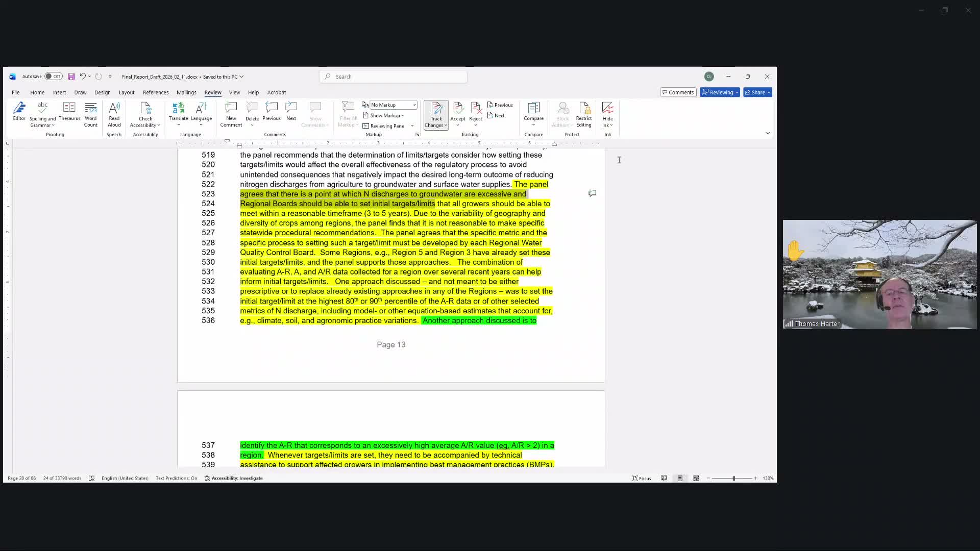Click the Search box in title bar

(x=393, y=77)
